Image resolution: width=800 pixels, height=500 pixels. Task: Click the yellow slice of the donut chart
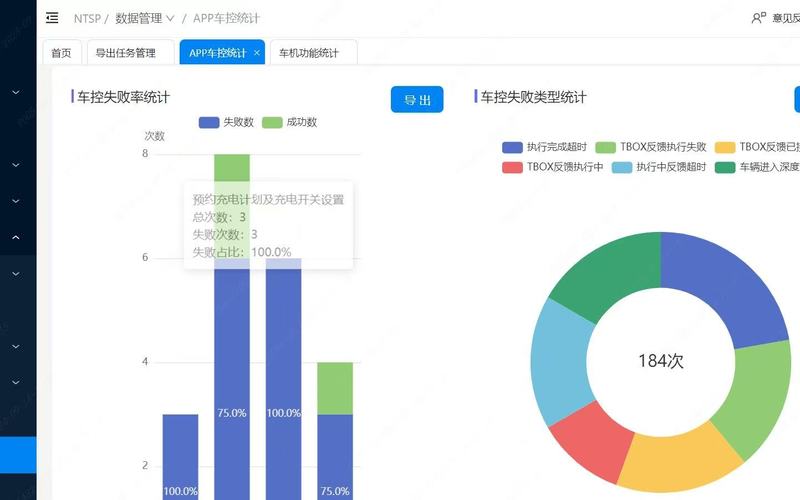coord(679,459)
